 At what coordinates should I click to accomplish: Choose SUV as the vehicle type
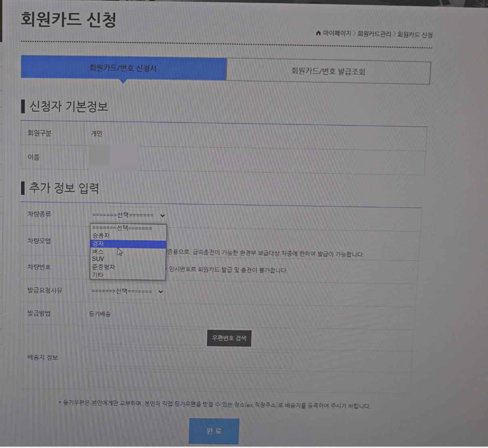point(121,259)
